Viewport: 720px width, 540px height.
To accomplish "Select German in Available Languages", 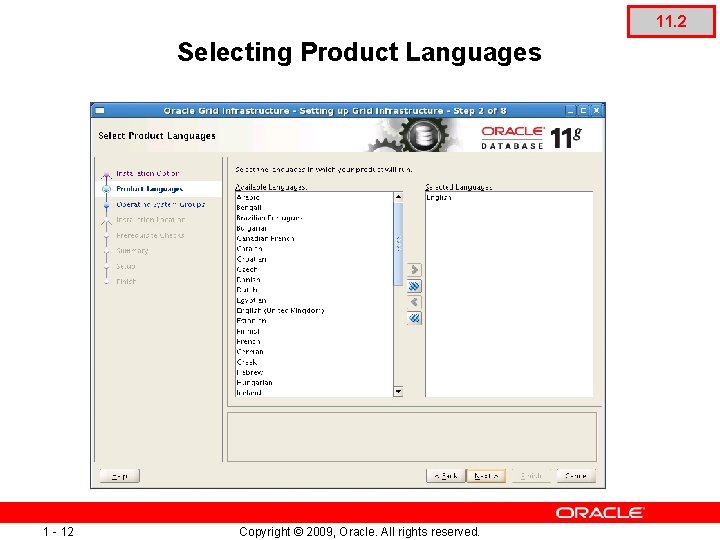I will coord(314,352).
